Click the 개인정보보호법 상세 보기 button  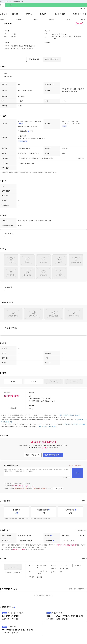33,455
